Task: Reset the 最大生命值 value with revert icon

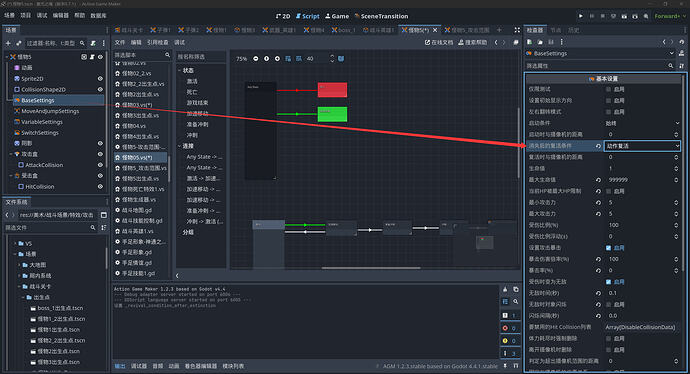Action: (598, 180)
